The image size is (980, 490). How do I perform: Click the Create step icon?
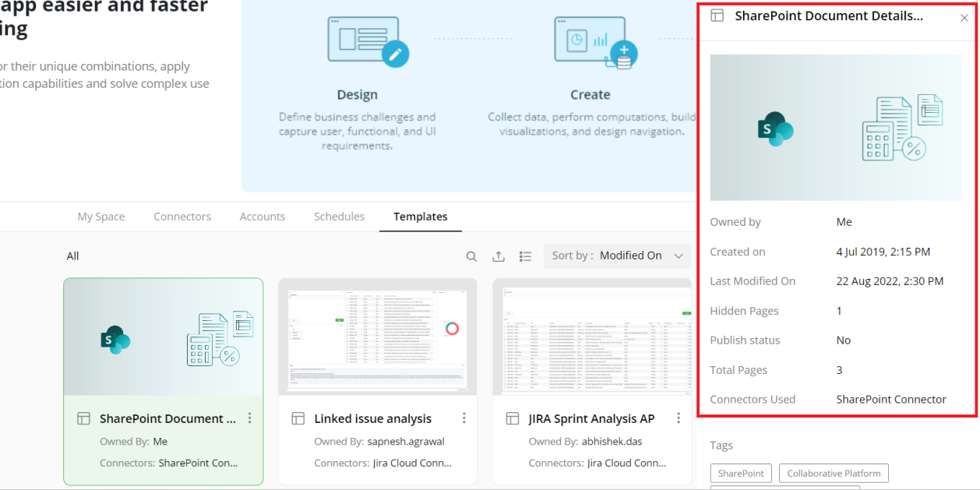[x=596, y=42]
